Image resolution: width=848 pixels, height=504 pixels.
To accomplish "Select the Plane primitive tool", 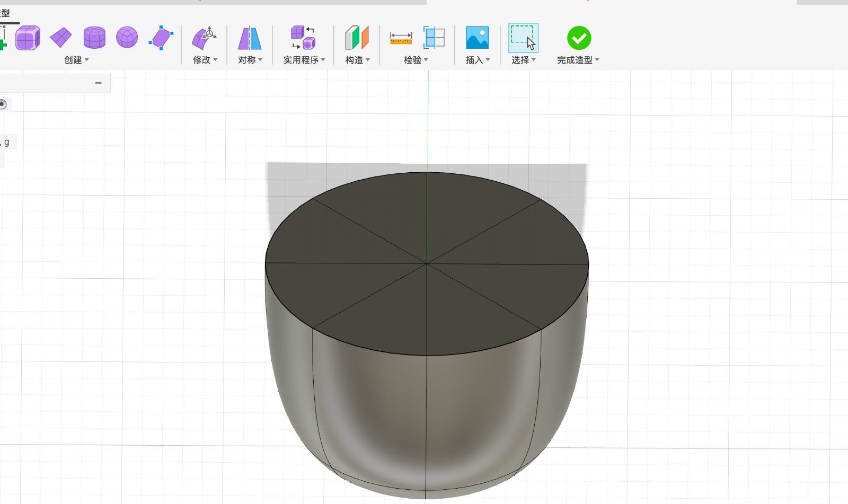I will 61,37.
